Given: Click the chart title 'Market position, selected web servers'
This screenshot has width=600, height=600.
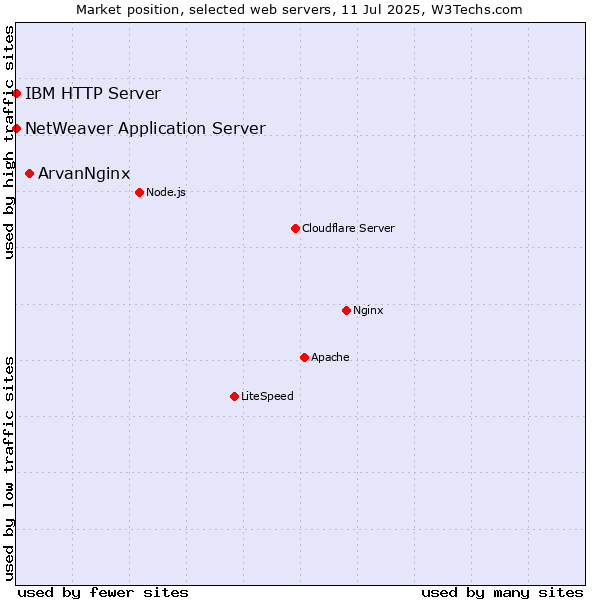Looking at the screenshot, I should (204, 10).
